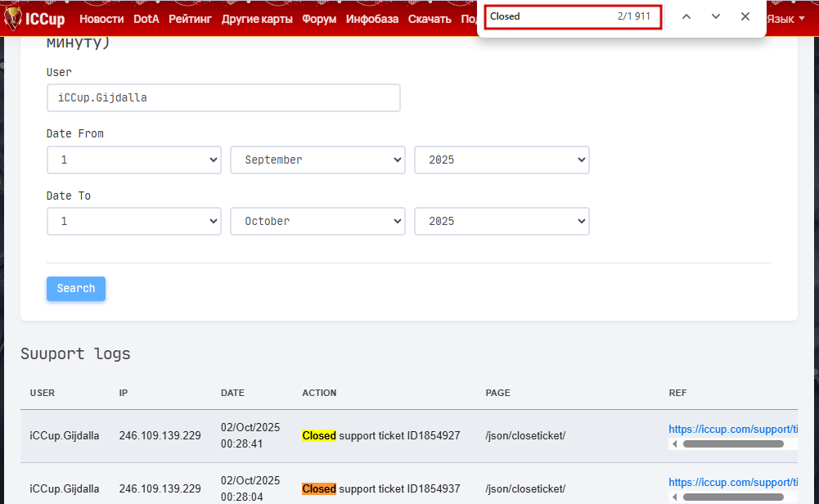This screenshot has width=819, height=504.
Task: Click the ACTION column header
Action: (x=319, y=393)
